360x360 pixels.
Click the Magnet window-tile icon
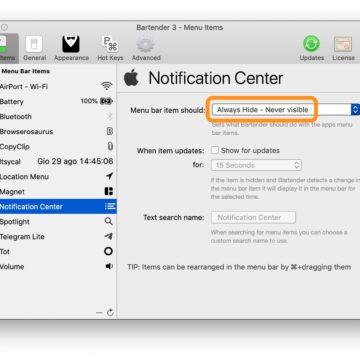pos(109,191)
